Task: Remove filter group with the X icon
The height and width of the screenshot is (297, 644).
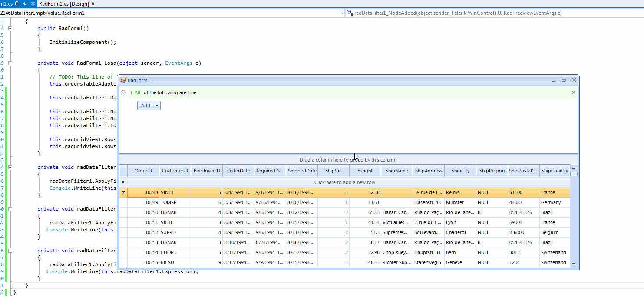Action: (x=573, y=92)
